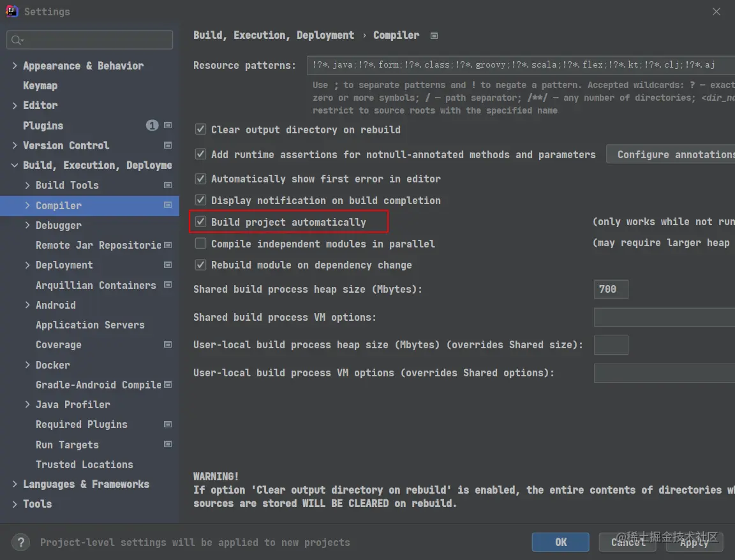Expand the Build Tools node
Viewport: 735px width, 560px height.
(27, 185)
